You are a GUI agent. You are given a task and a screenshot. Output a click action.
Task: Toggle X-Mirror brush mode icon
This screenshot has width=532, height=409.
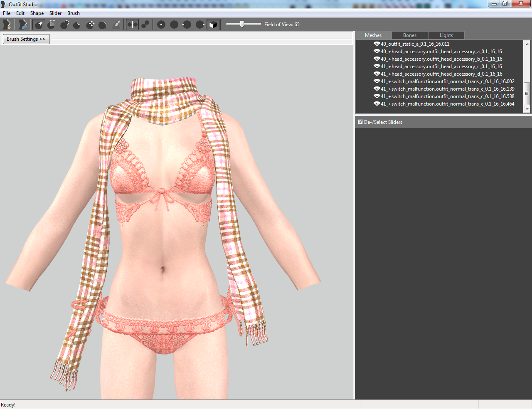[x=132, y=25]
